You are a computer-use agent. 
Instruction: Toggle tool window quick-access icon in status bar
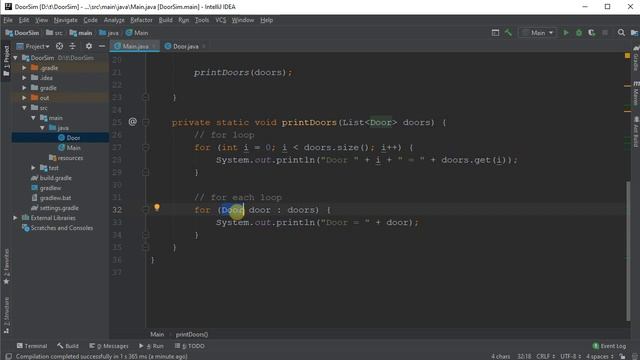pos(8,356)
